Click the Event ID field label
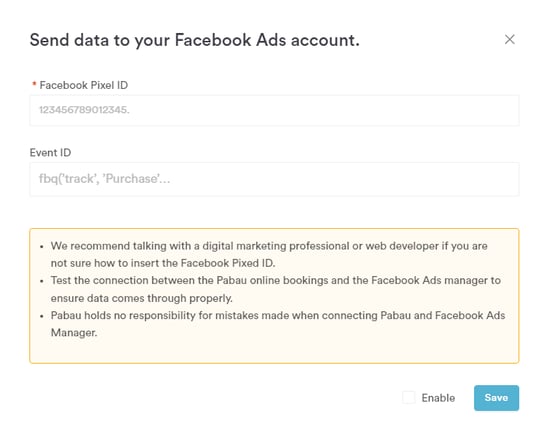Viewport: 548px width, 426px height. 50,153
